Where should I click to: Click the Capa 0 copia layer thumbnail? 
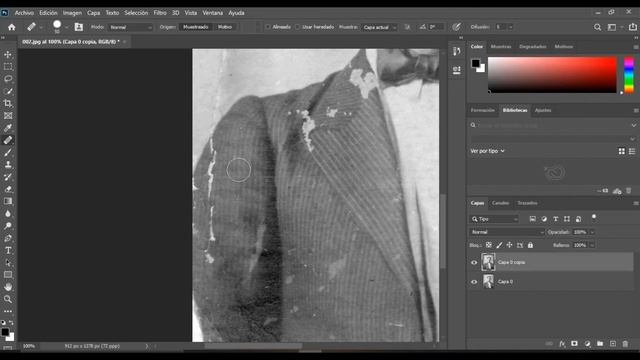point(488,262)
